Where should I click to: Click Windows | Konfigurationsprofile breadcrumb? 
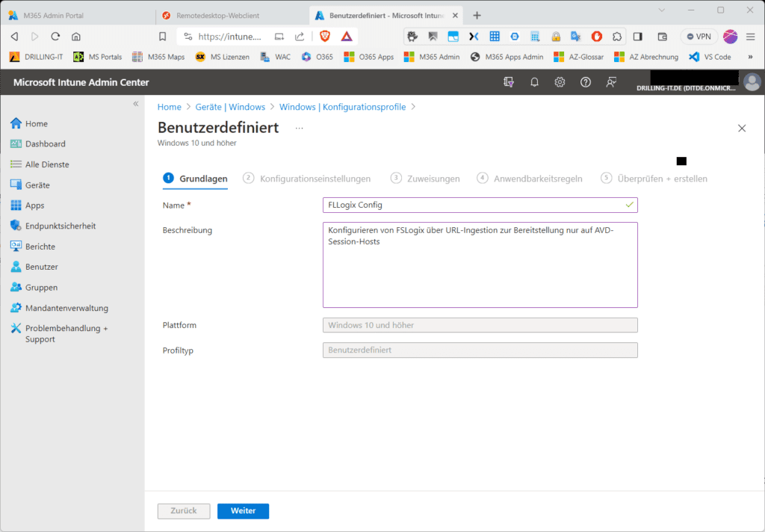coord(342,107)
